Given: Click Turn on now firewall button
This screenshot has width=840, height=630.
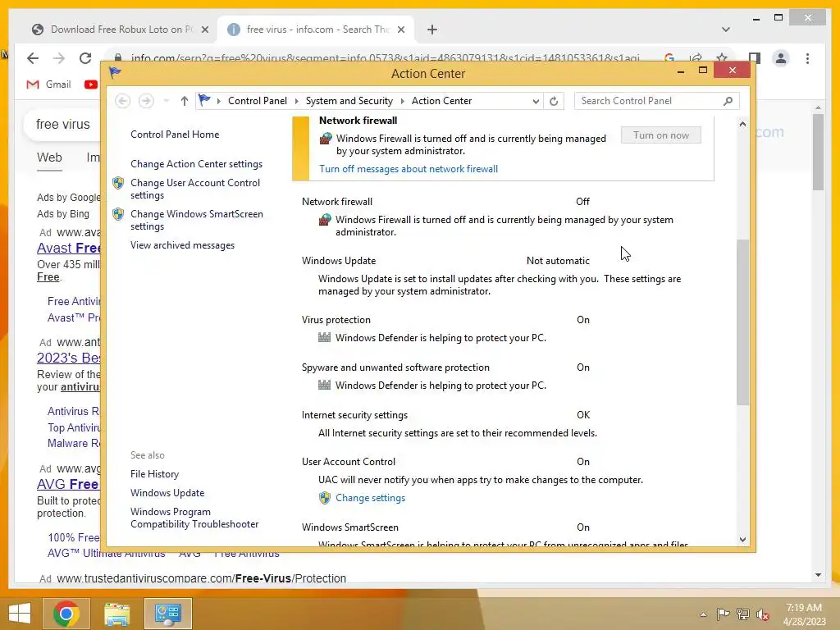Looking at the screenshot, I should tap(661, 135).
